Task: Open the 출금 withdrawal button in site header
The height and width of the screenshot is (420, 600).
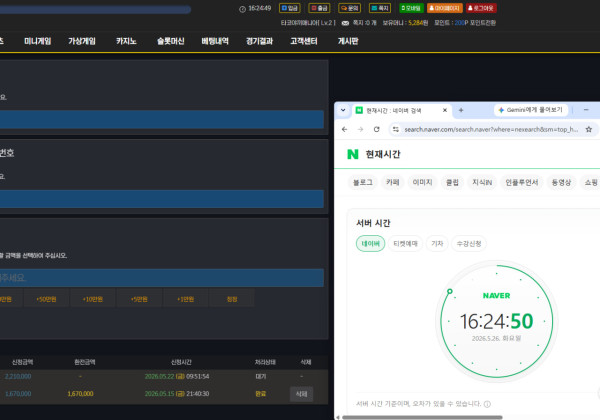Action: point(319,8)
